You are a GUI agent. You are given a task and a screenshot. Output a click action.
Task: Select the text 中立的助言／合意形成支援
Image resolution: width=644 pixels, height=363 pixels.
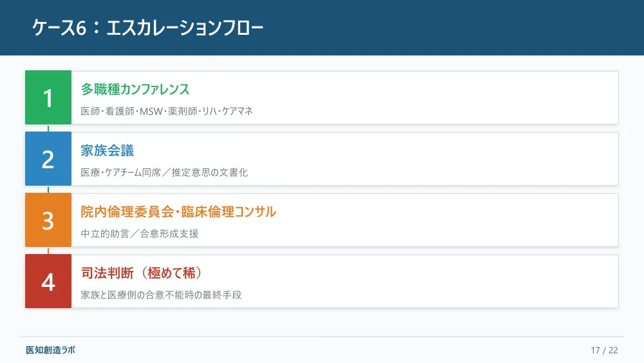[140, 233]
